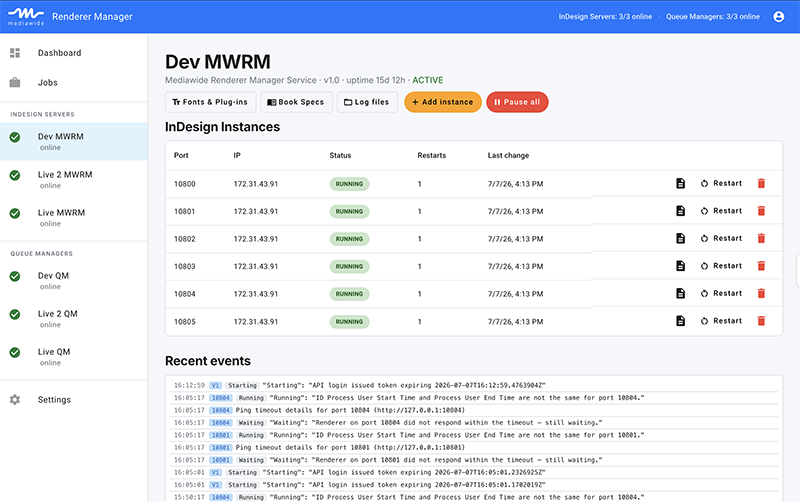Go to Dashboard in sidebar
Viewport: 800px width, 502px height.
coord(74,53)
